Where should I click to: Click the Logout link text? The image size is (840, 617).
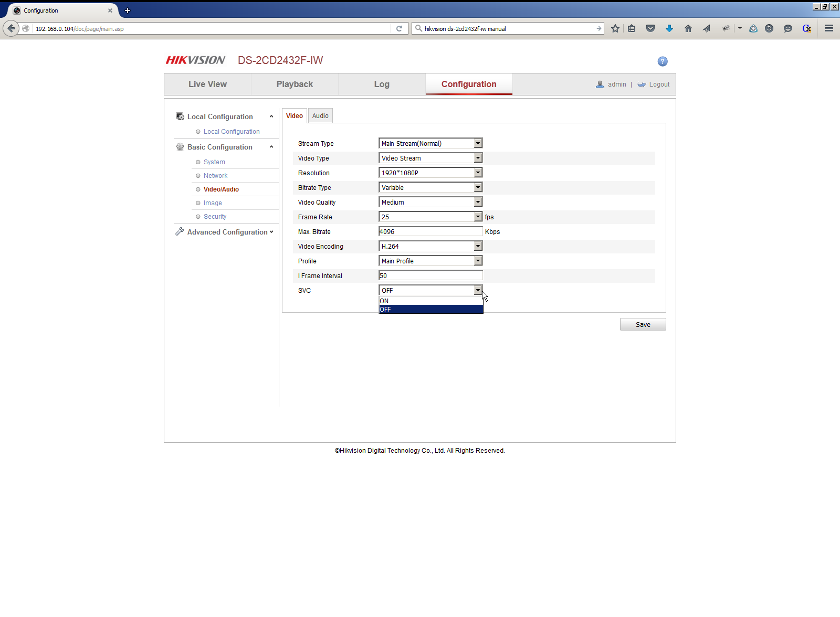(x=659, y=84)
